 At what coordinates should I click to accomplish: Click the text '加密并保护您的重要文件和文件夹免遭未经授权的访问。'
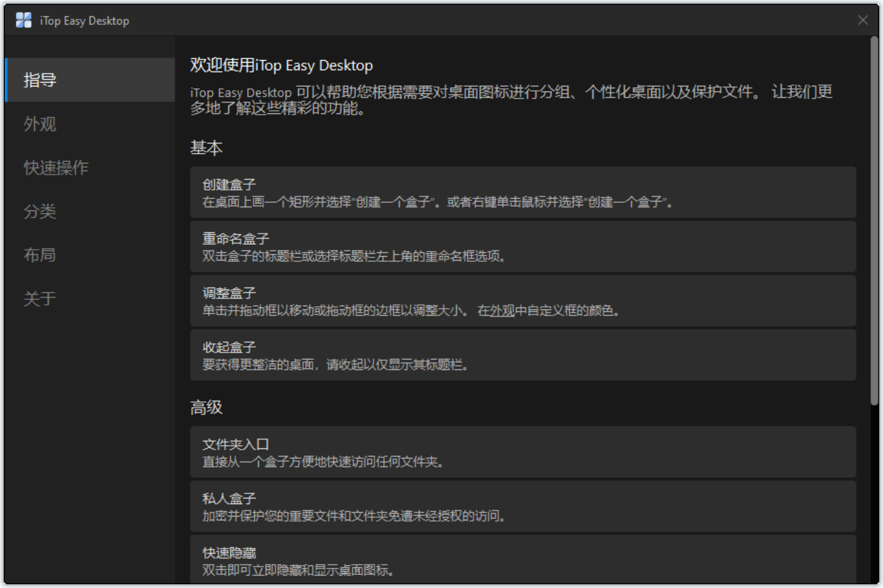coord(354,516)
